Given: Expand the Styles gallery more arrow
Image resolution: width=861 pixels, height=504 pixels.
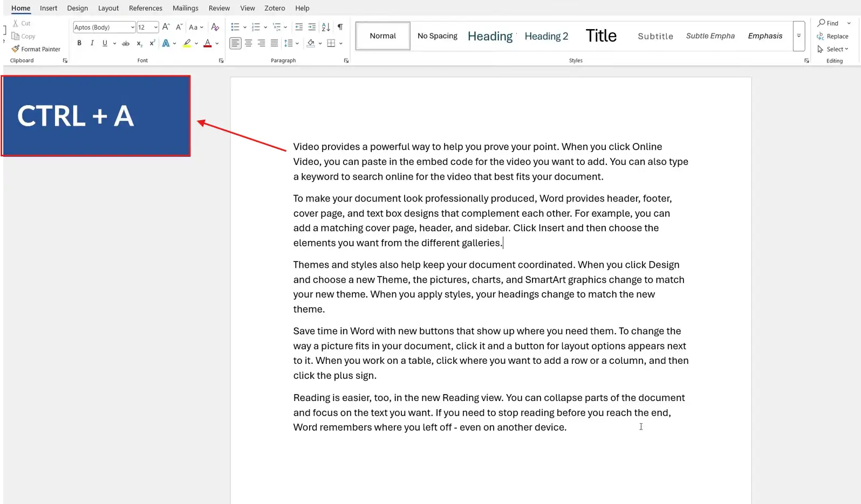Looking at the screenshot, I should pyautogui.click(x=799, y=36).
